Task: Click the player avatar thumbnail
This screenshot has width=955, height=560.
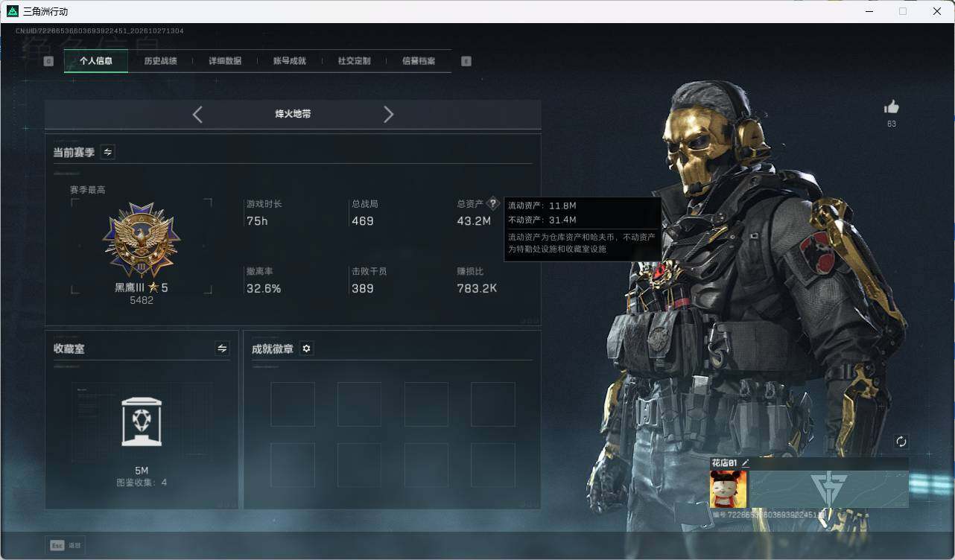Action: pyautogui.click(x=729, y=489)
